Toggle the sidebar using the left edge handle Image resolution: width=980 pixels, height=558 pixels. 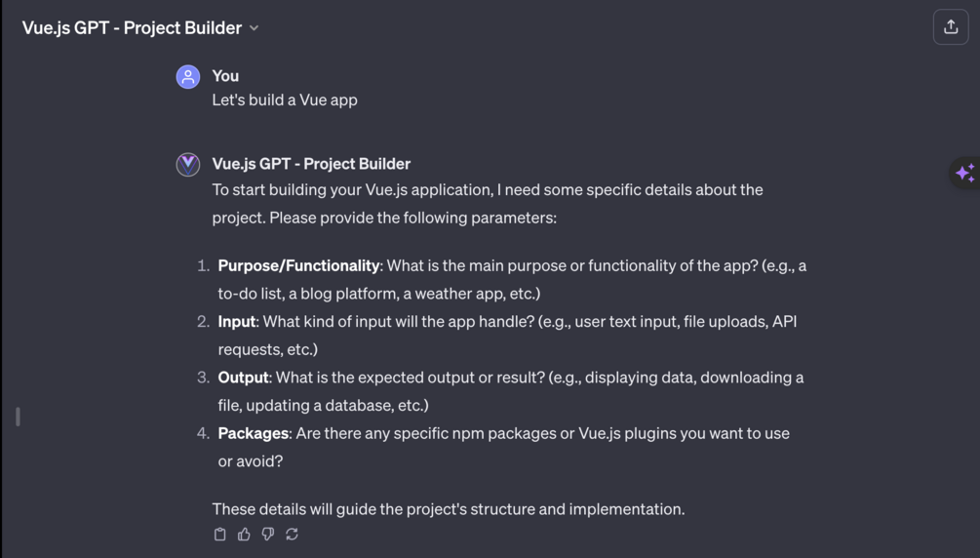[x=18, y=417]
